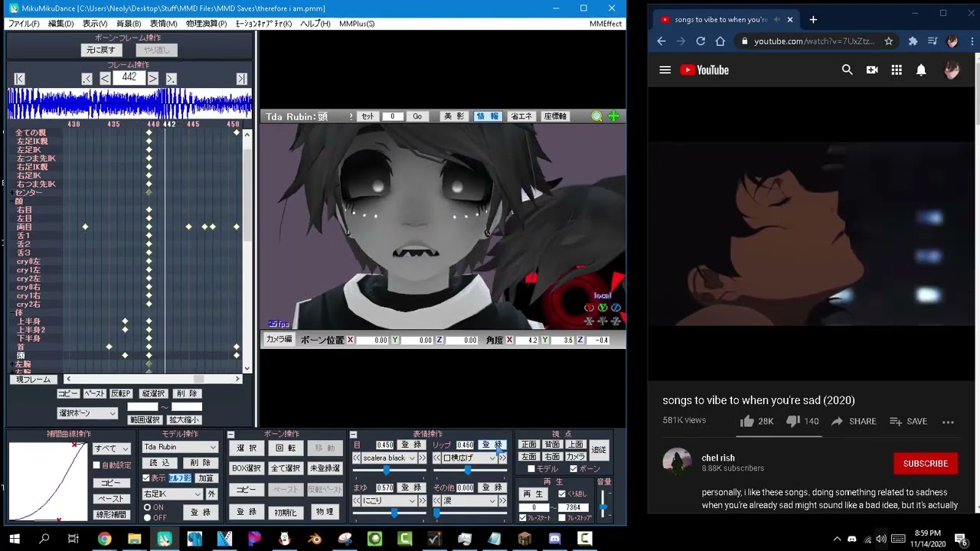Open YouTube notifications bell
The height and width of the screenshot is (551, 980).
pos(921,70)
